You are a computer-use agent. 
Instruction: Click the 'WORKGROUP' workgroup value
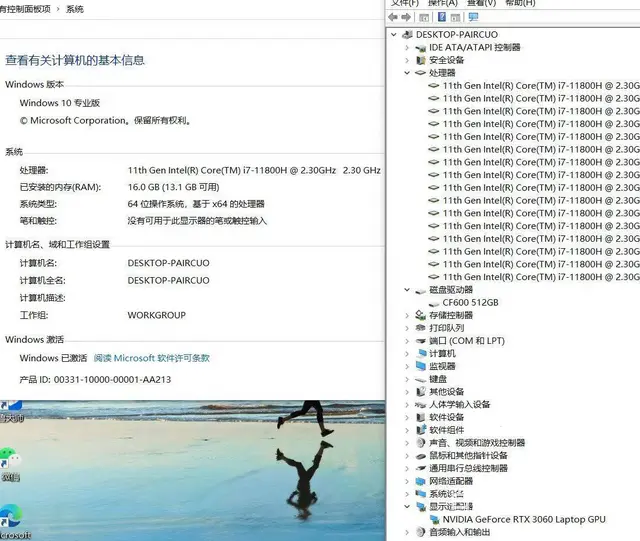pyautogui.click(x=157, y=315)
